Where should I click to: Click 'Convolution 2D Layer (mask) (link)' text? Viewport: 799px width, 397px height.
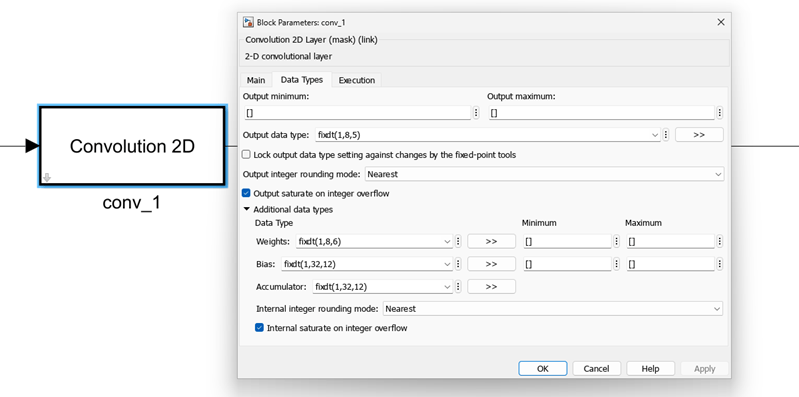[311, 40]
